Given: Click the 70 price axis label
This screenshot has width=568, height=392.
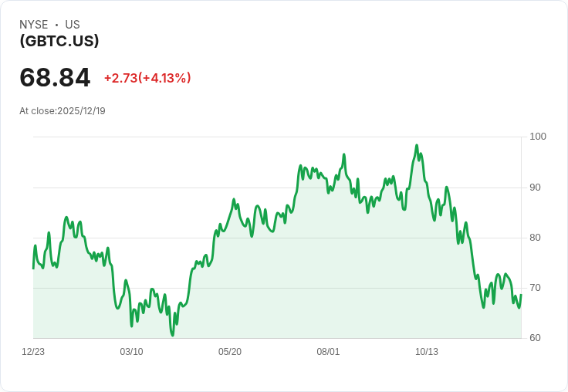Looking at the screenshot, I should point(535,288).
